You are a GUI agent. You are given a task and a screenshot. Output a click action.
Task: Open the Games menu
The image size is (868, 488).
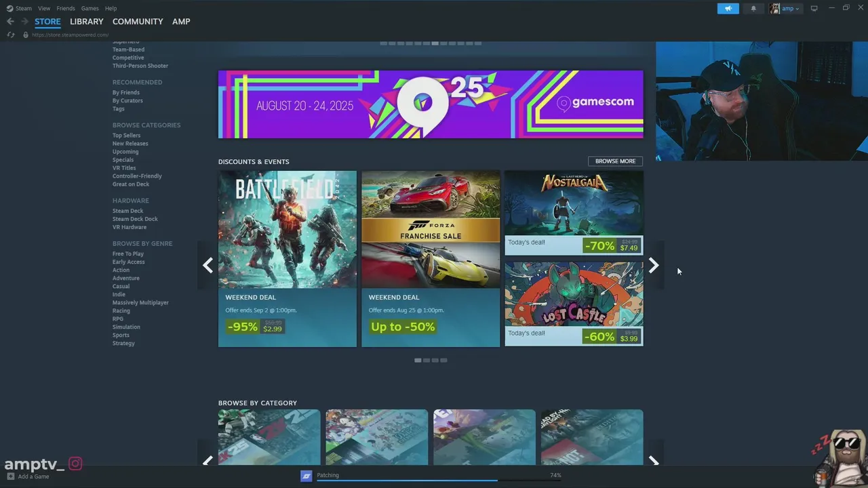point(90,8)
